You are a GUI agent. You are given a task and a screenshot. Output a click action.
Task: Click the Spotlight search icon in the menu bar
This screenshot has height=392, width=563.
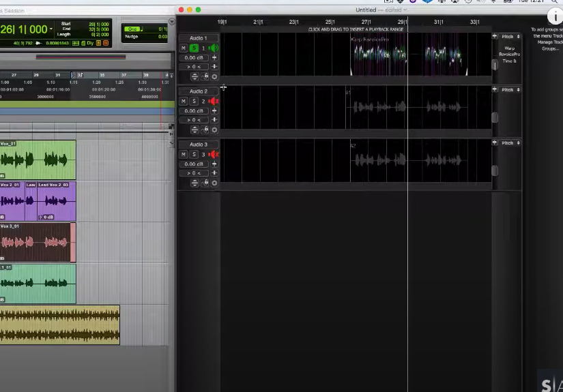tap(555, 1)
